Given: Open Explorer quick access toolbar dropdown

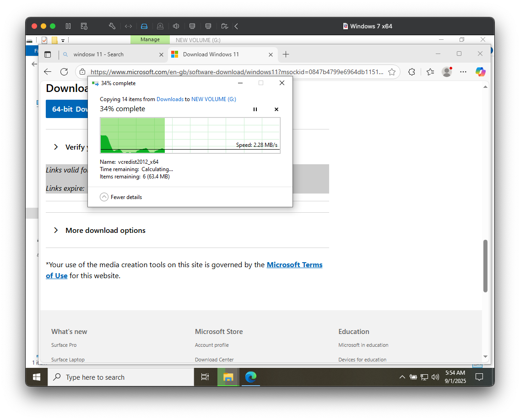Looking at the screenshot, I should (x=63, y=40).
